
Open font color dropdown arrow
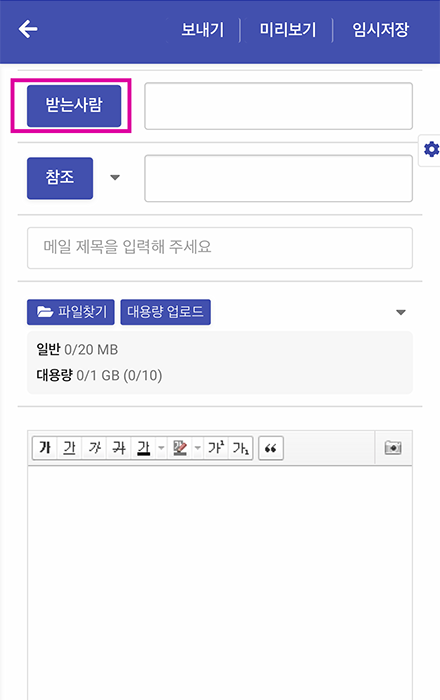[x=162, y=448]
